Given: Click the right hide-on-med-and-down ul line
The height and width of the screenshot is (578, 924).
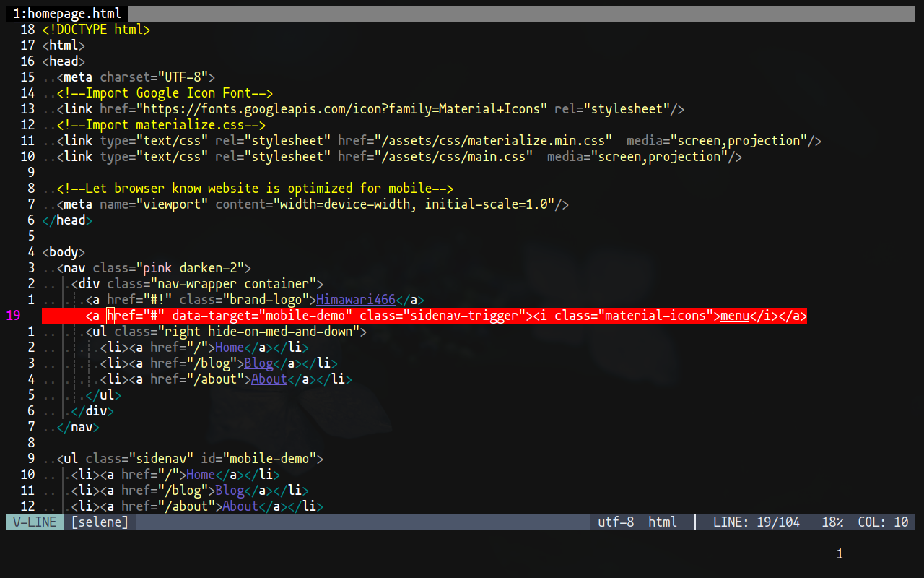Looking at the screenshot, I should (226, 332).
